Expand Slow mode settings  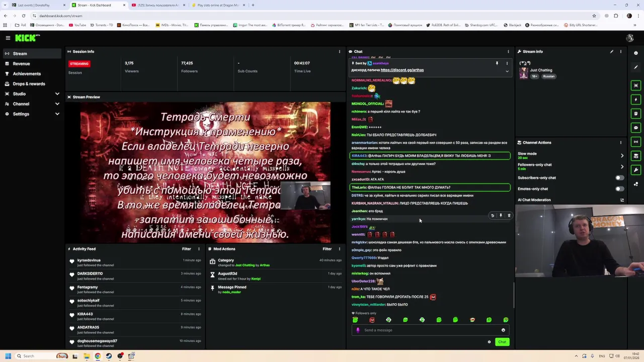click(x=622, y=155)
